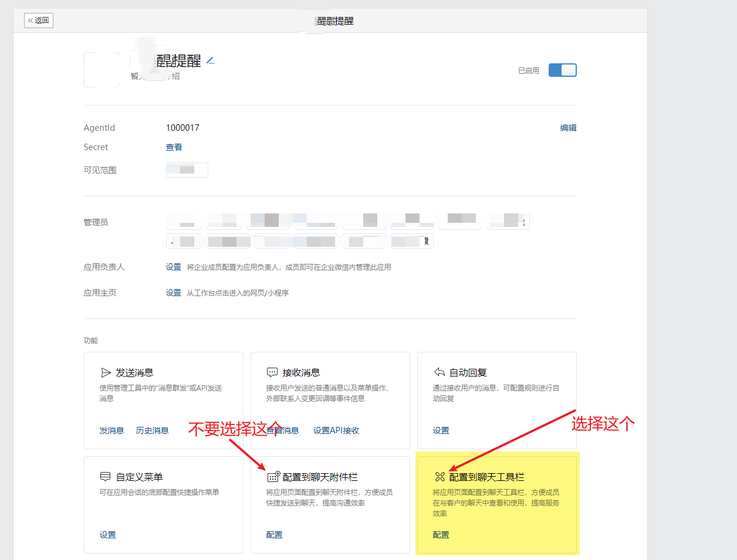This screenshot has width=737, height=560.
Task: Click the 返回 back button
Action: (x=39, y=21)
